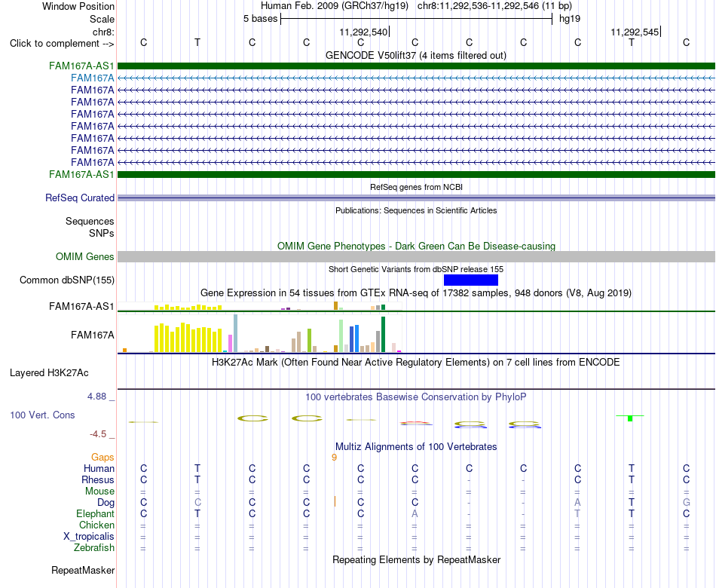Click green FAM167A-AS1 bar directly below GENCODE title
Viewport: 716px width, 588px height.
pos(416,66)
